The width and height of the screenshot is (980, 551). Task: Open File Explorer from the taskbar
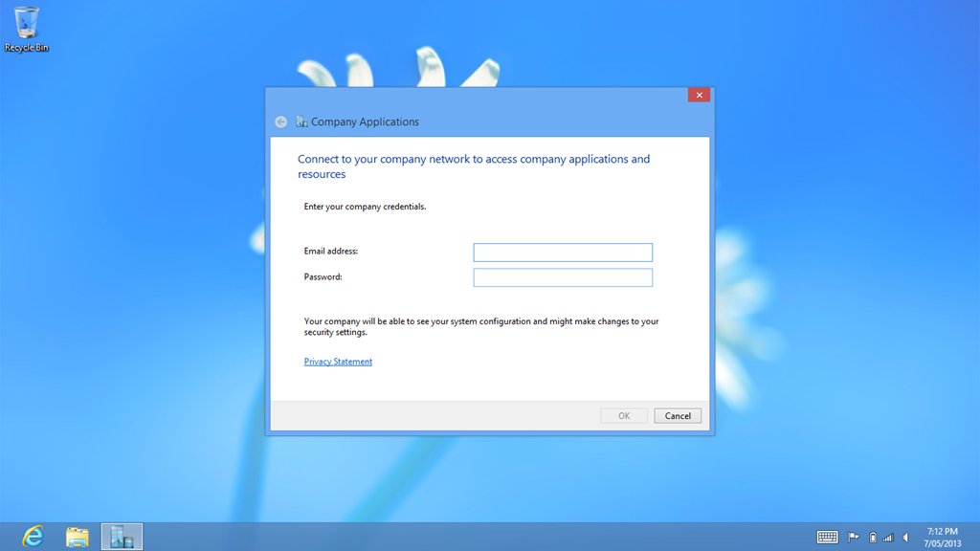pos(78,537)
